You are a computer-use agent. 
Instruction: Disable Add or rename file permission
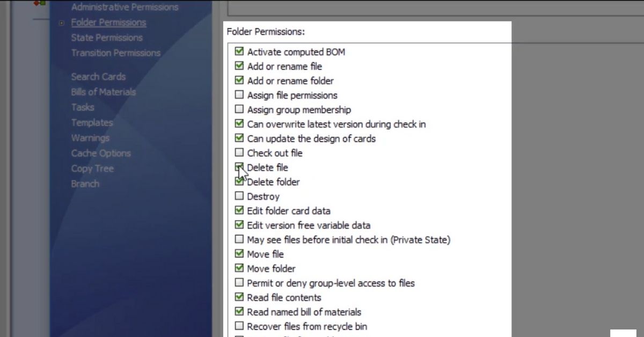(239, 67)
